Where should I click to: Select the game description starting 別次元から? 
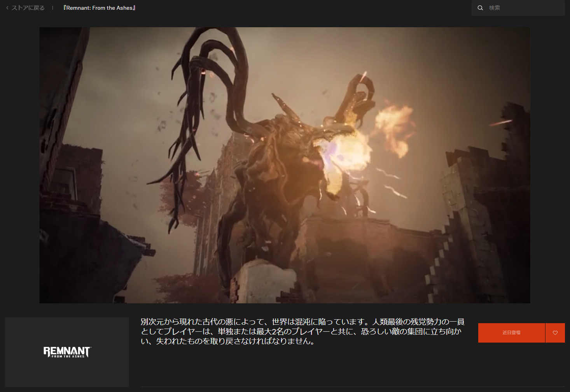(x=302, y=331)
